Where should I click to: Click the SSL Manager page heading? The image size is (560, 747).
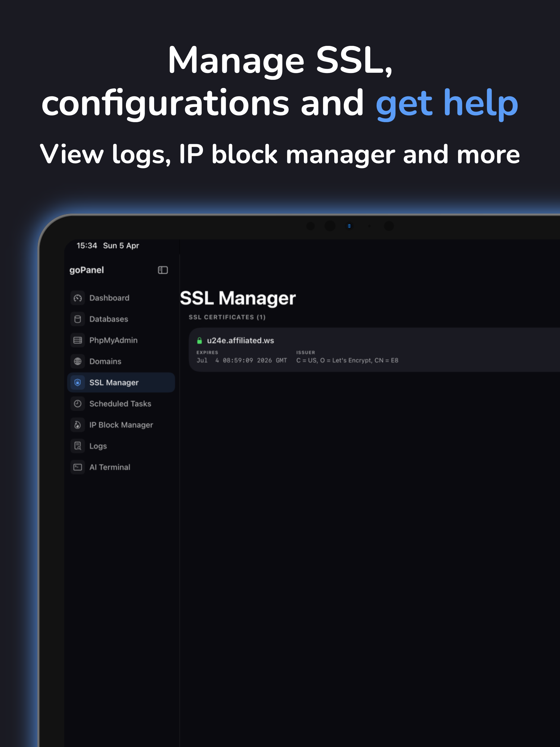(238, 298)
